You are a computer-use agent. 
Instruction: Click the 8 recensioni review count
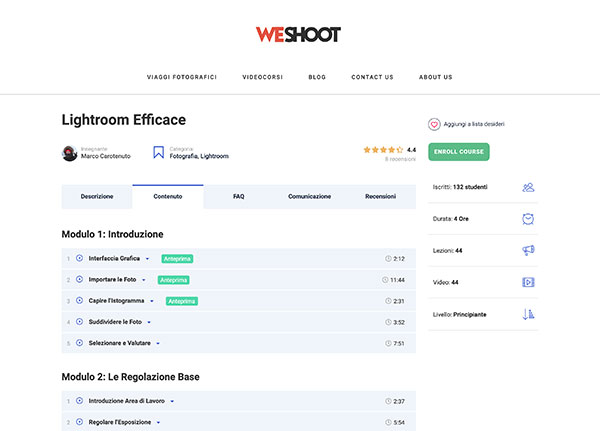pyautogui.click(x=400, y=159)
